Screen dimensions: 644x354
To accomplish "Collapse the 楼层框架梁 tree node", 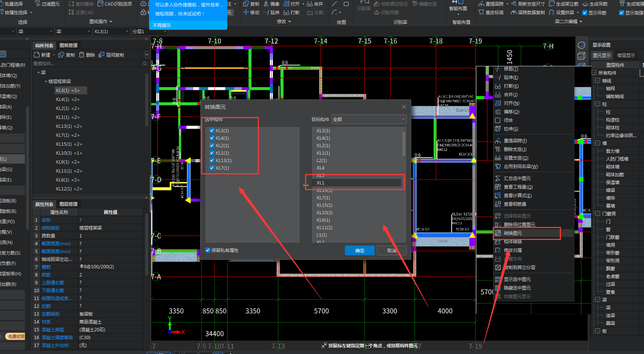I will coord(46,81).
